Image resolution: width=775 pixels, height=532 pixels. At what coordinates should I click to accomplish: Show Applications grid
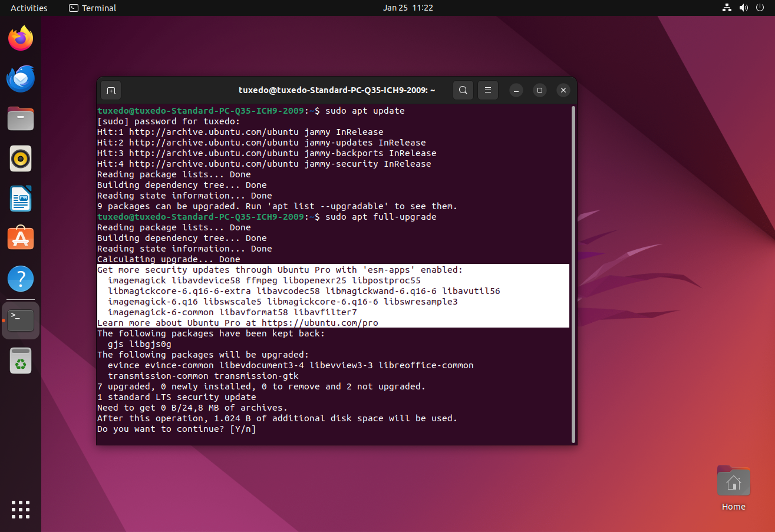tap(21, 510)
